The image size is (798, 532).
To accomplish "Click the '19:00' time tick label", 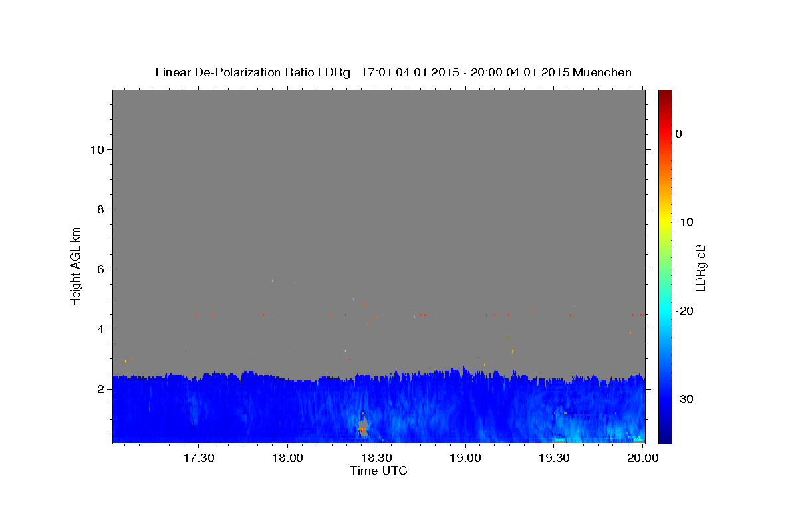I will click(465, 458).
